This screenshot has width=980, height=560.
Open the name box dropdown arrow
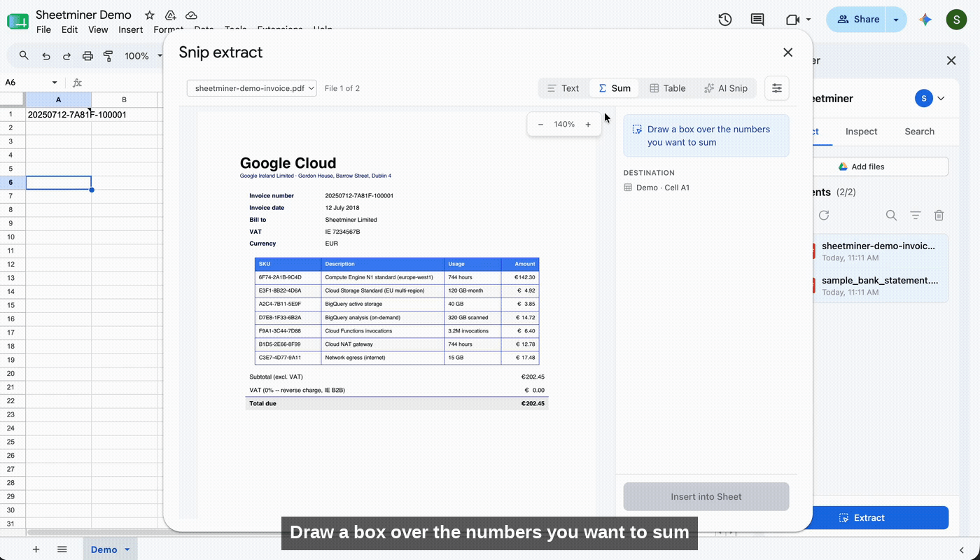(x=55, y=83)
